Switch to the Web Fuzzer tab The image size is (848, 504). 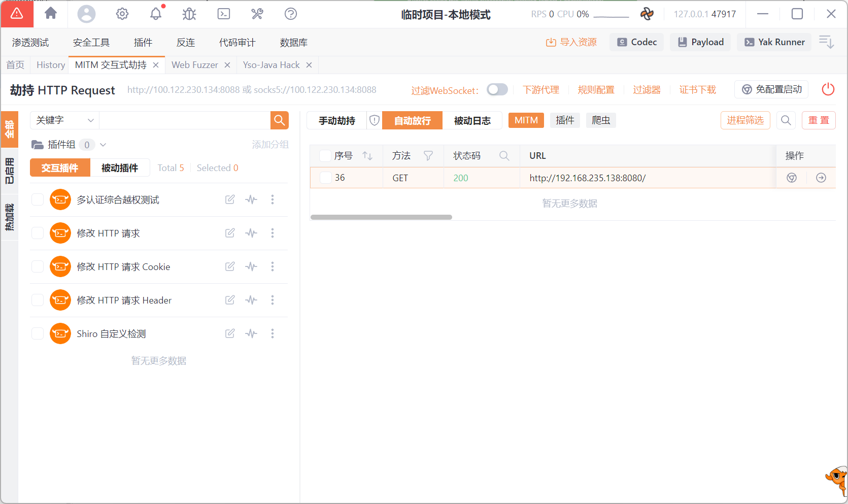click(194, 65)
